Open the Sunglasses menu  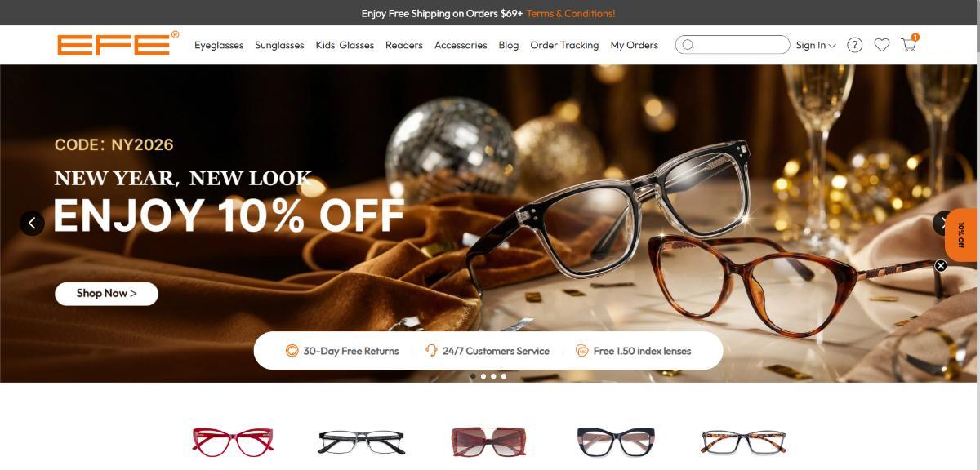279,45
